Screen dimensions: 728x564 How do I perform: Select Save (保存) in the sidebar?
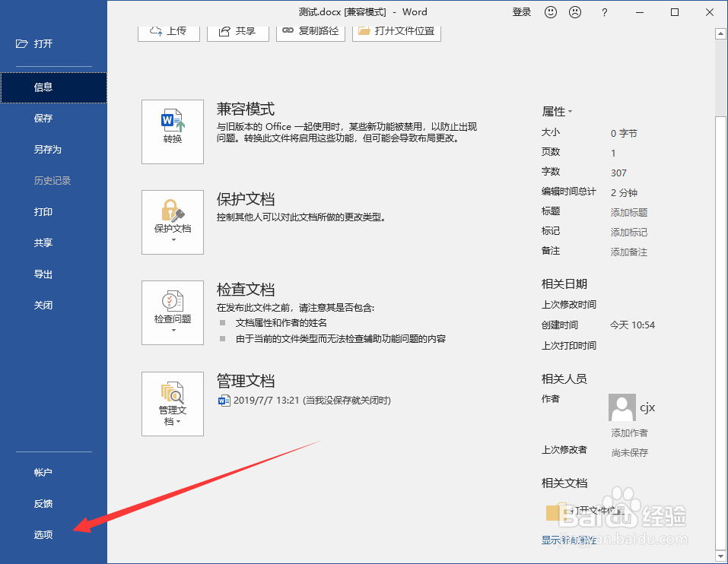(x=54, y=119)
